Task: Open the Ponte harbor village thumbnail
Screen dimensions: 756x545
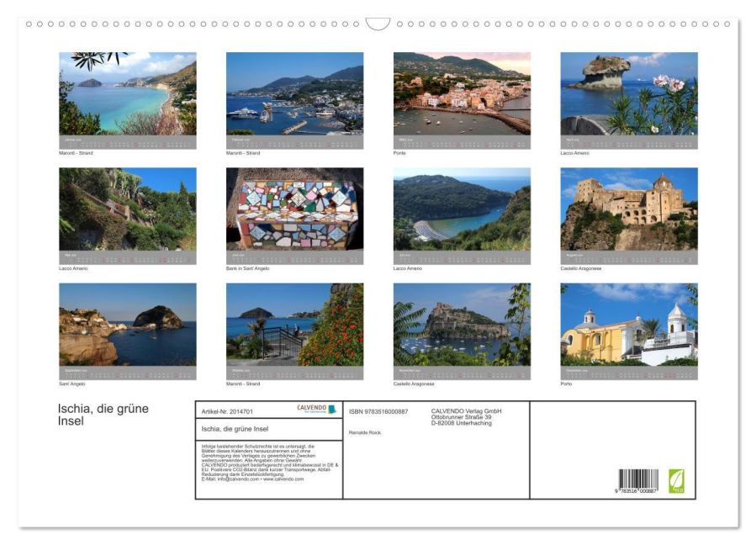Action: coord(462,93)
